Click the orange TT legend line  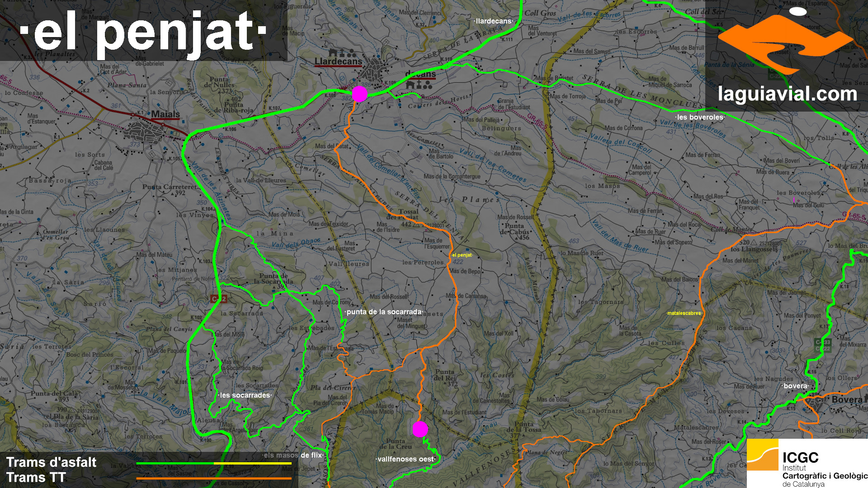[x=213, y=478]
